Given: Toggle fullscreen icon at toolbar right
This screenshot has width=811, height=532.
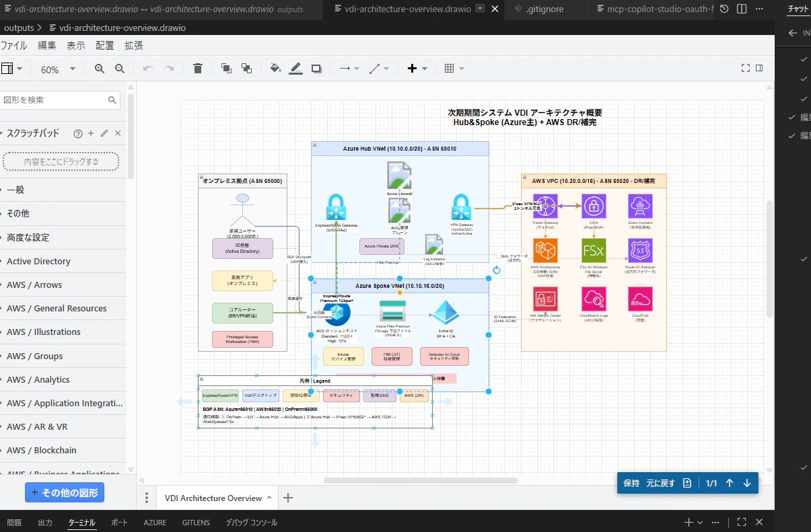Looking at the screenshot, I should point(745,68).
